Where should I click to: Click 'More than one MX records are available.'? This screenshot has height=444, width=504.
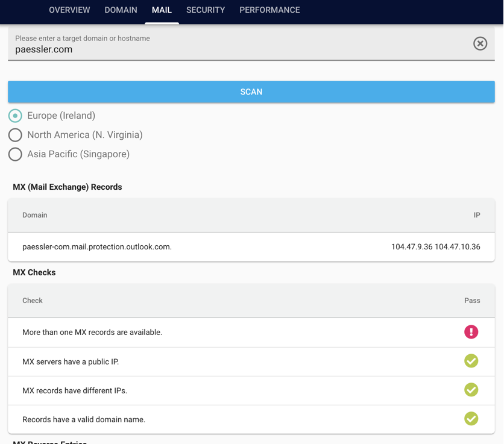point(92,332)
